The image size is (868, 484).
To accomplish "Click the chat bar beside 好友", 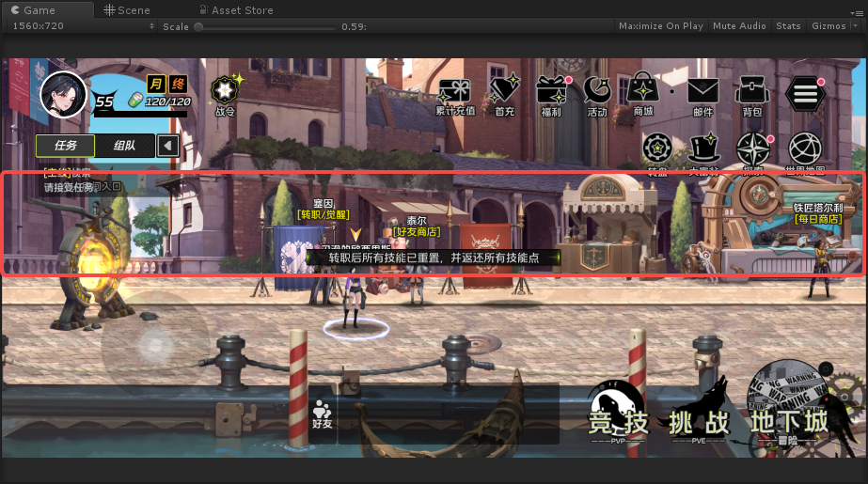I will [448, 414].
